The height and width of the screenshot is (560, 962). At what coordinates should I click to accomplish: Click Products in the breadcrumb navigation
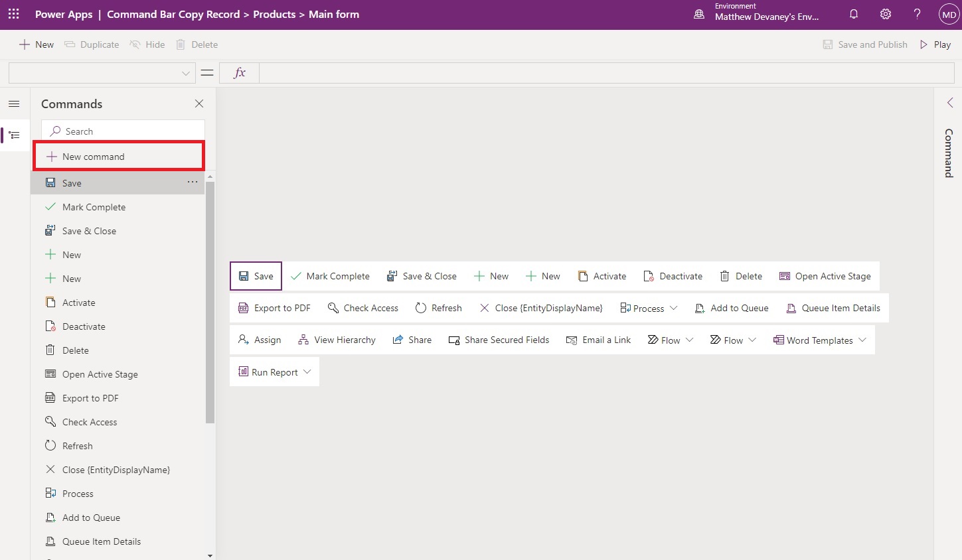[x=274, y=13]
